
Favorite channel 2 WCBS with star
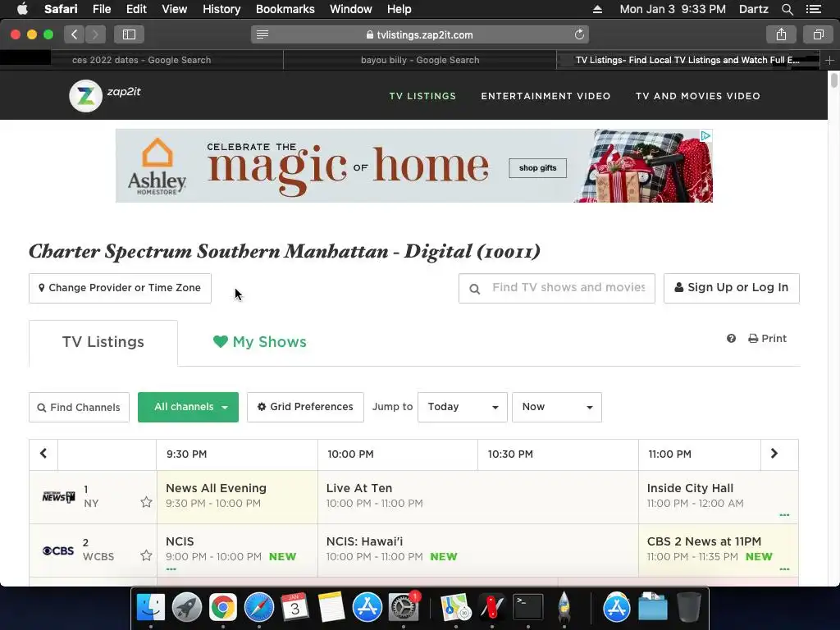click(146, 555)
